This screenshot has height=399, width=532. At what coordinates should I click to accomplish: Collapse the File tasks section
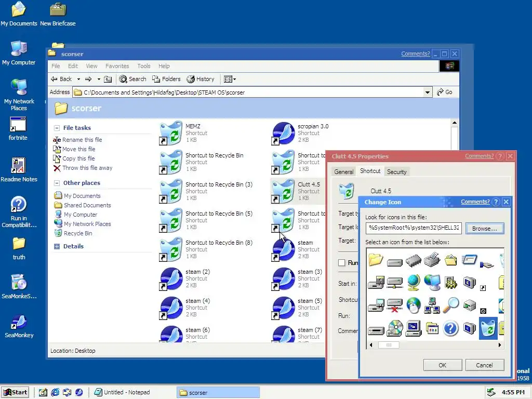57,128
